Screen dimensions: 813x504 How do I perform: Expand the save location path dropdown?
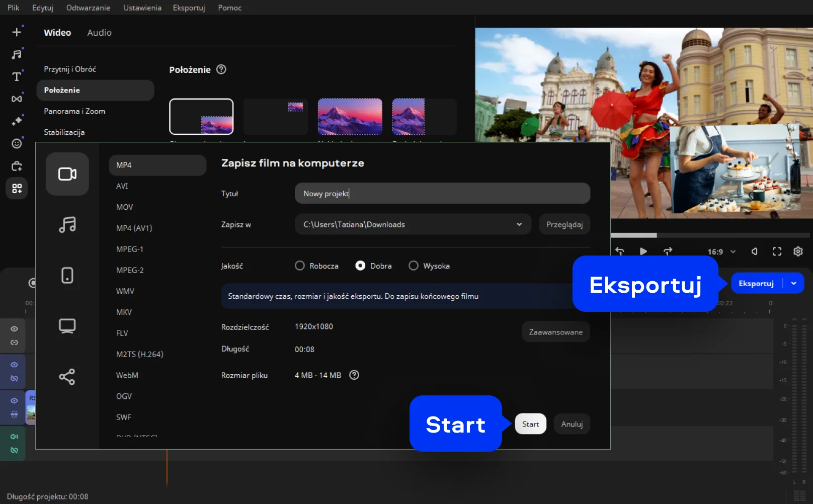pos(519,224)
